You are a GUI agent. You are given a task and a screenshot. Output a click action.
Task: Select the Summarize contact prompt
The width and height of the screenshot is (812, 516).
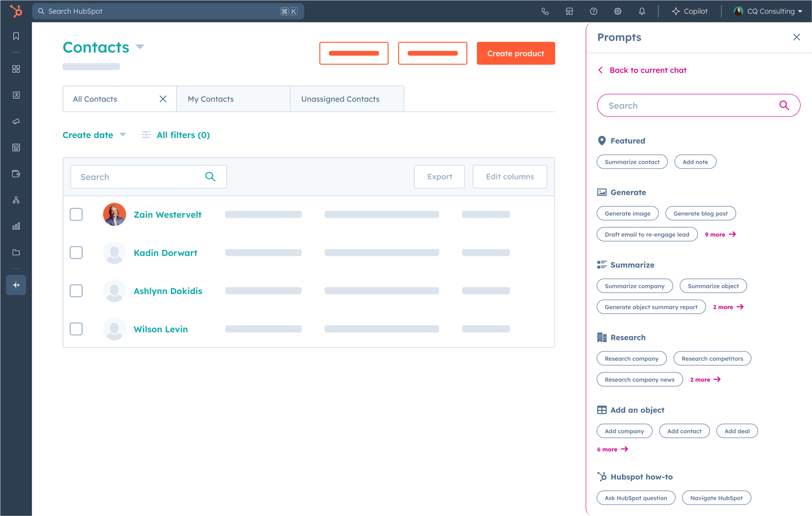632,161
